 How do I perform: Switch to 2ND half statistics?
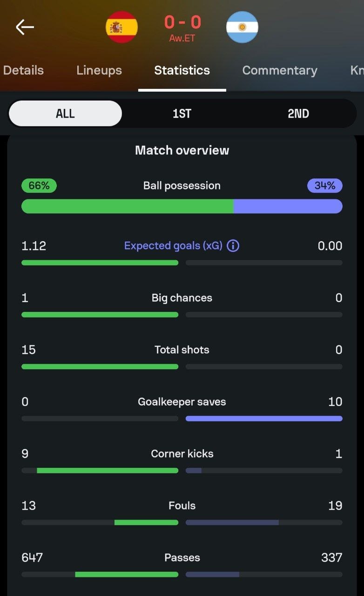coord(298,114)
